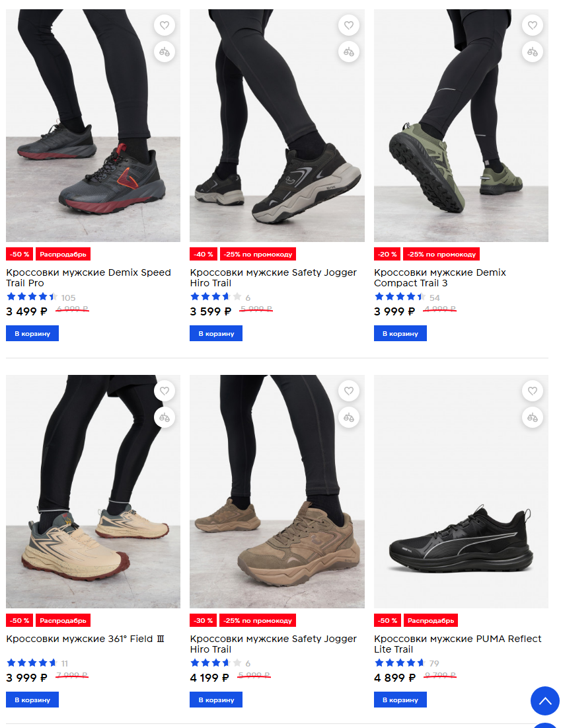The image size is (561, 728).
Task: Click the scroll-to-top arrow button
Action: click(544, 701)
